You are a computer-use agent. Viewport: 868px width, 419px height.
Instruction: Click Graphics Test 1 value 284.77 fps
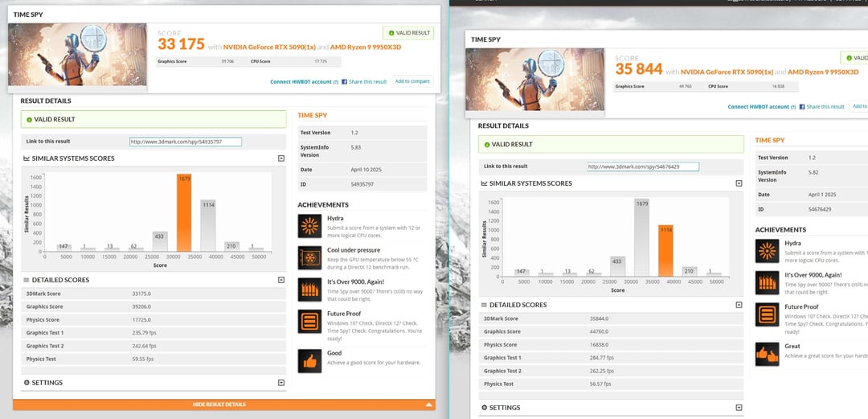(x=600, y=358)
